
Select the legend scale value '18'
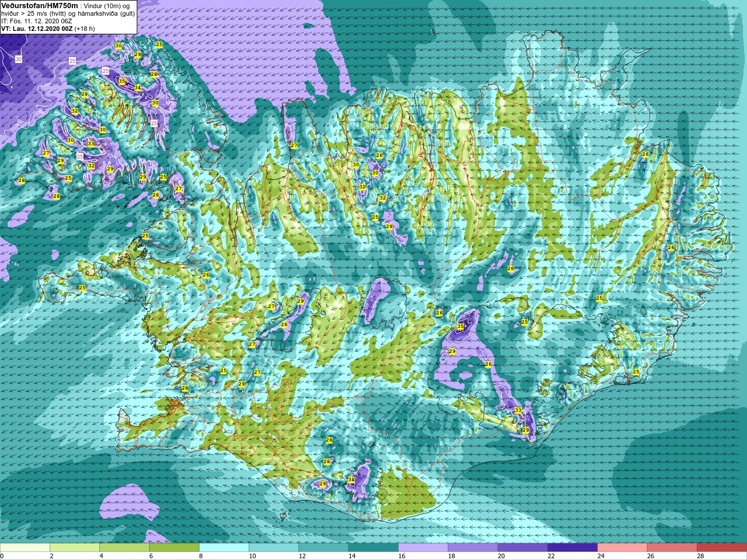click(x=452, y=556)
